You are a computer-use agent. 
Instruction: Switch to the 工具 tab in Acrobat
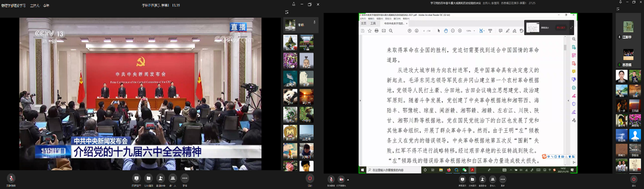click(x=373, y=23)
